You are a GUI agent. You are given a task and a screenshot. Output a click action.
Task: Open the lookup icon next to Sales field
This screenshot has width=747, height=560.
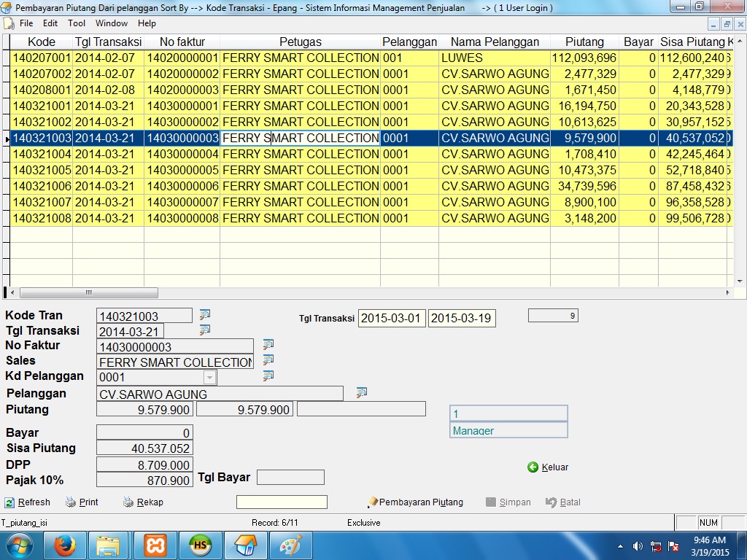(268, 360)
